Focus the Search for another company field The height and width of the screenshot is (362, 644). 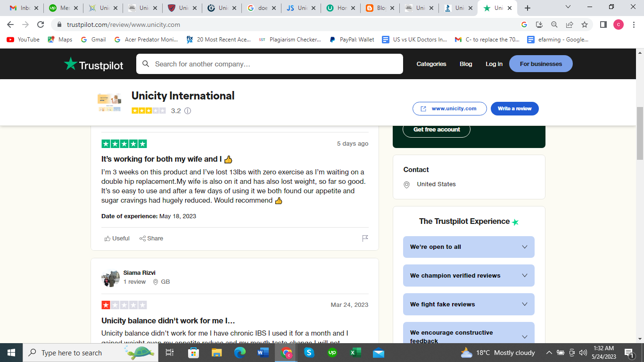[x=270, y=64]
